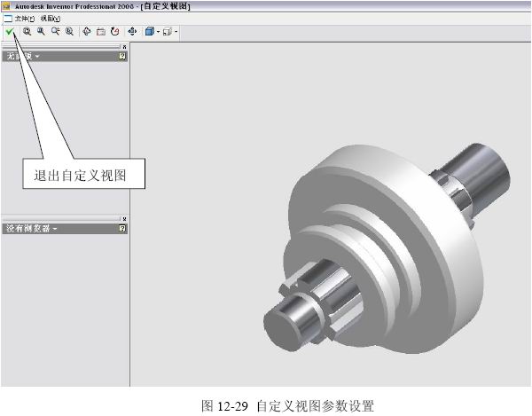Screen dimensions: 532x416
Task: Select the four-arrow pan tool
Action: coord(132,32)
